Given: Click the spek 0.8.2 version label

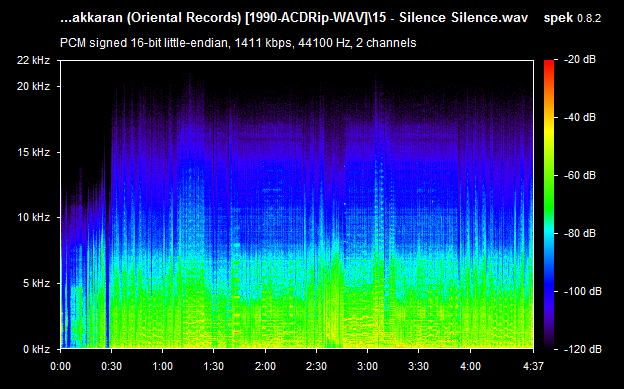Looking at the screenshot, I should click(572, 18).
